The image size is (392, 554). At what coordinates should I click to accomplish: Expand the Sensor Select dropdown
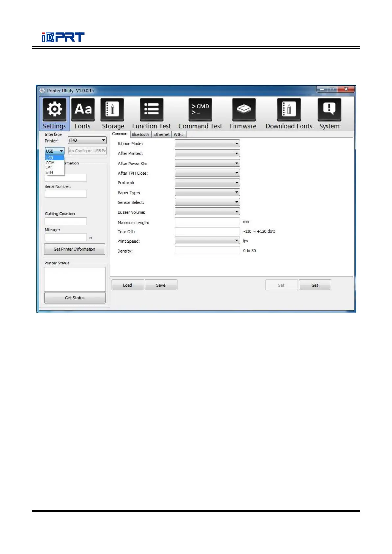pyautogui.click(x=207, y=202)
